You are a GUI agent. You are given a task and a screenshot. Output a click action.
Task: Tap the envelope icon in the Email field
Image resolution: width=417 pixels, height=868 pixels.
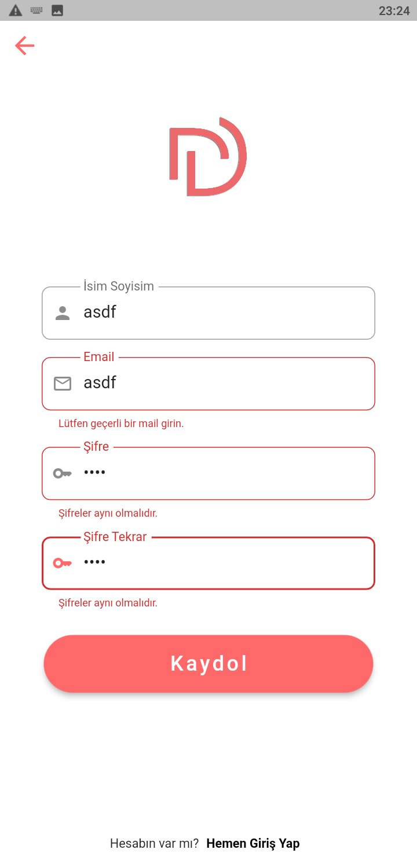click(x=63, y=383)
